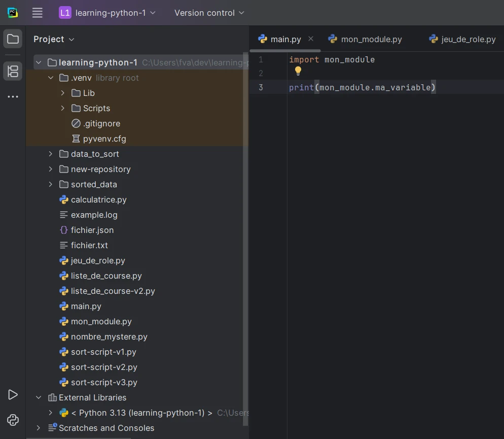
Task: Toggle the Project tool window folder icon
Action: [x=13, y=39]
